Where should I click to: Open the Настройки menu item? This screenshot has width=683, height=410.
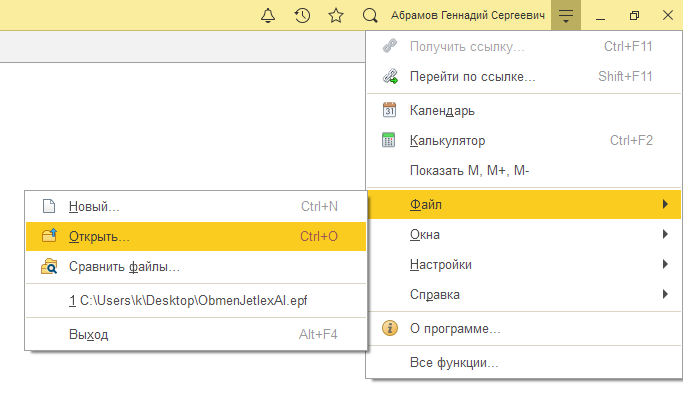tap(524, 264)
